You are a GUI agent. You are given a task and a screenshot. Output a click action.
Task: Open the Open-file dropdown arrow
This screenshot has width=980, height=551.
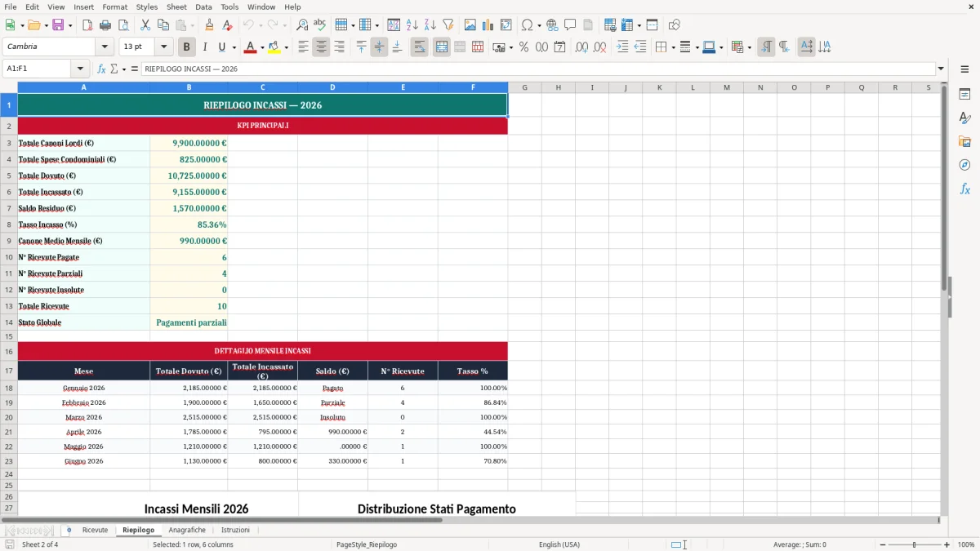(44, 25)
